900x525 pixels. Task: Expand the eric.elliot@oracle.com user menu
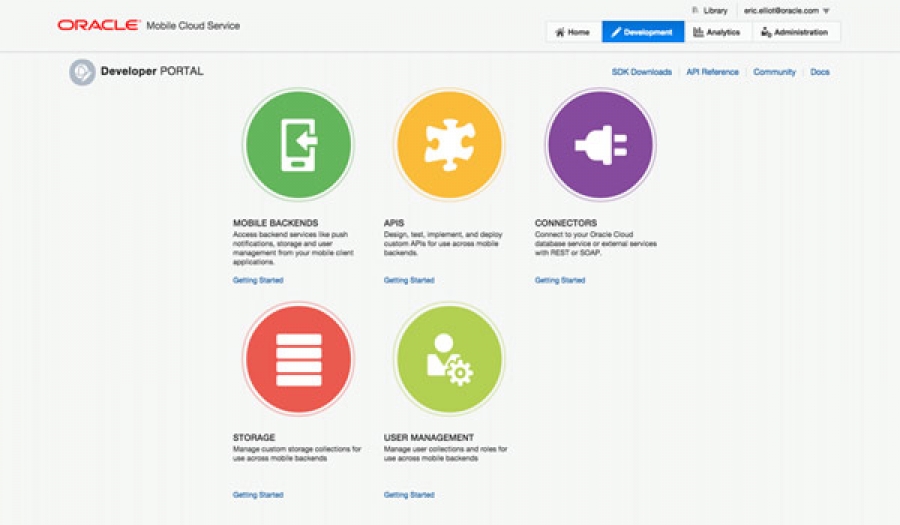point(786,10)
